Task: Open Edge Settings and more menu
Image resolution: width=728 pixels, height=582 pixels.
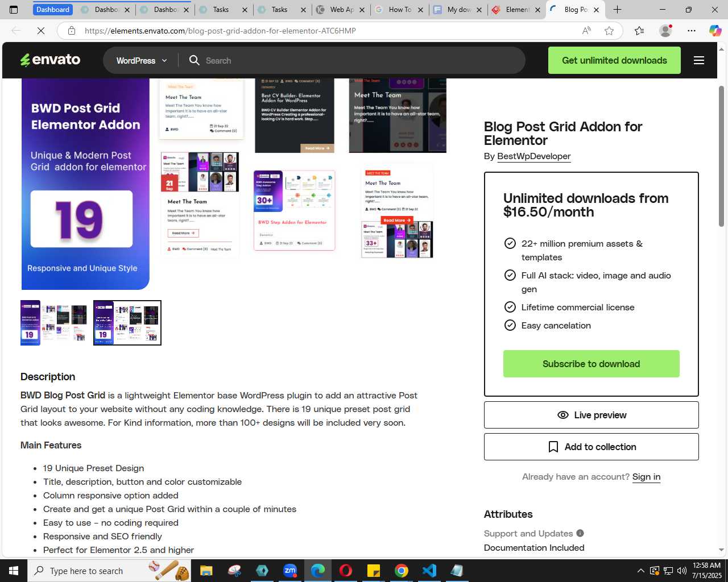Action: point(692,31)
